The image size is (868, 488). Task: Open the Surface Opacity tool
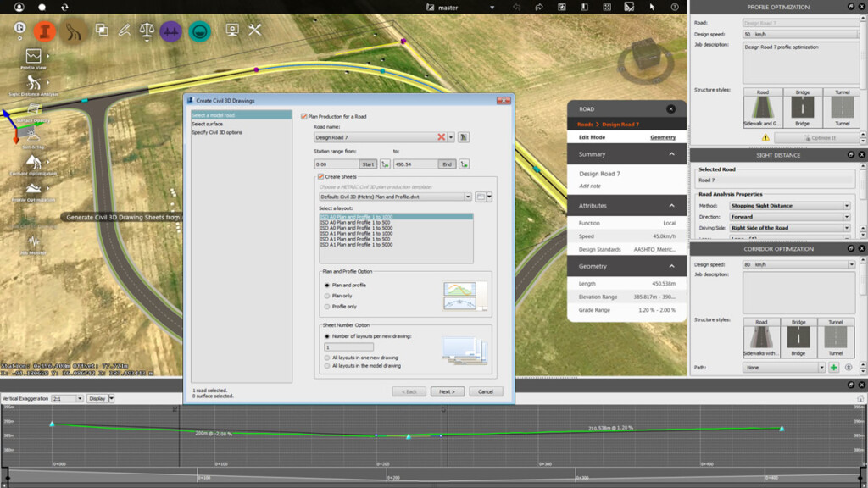(33, 112)
